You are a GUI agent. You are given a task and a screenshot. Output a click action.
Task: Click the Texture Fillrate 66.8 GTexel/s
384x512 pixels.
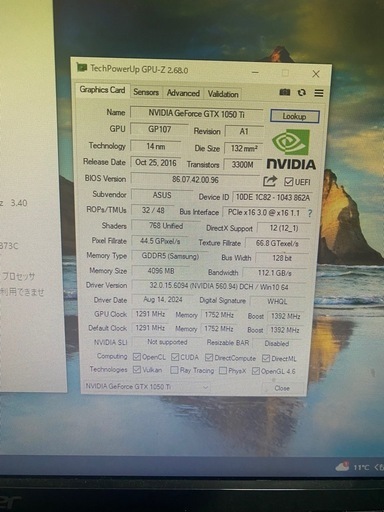coord(277,243)
